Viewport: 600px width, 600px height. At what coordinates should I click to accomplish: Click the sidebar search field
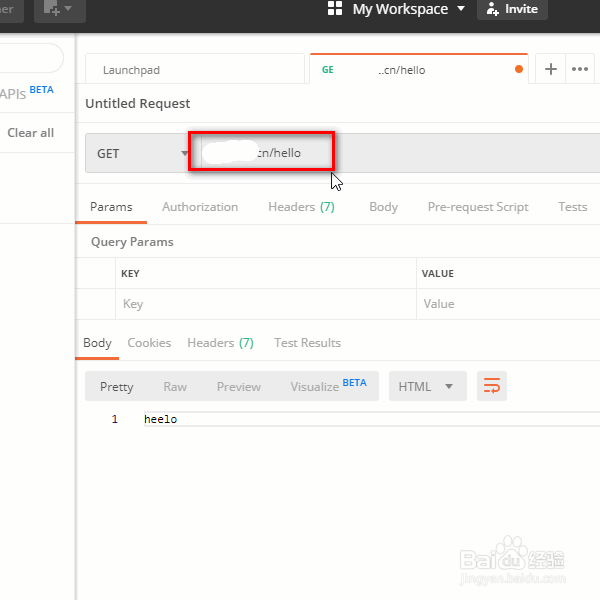(31, 58)
